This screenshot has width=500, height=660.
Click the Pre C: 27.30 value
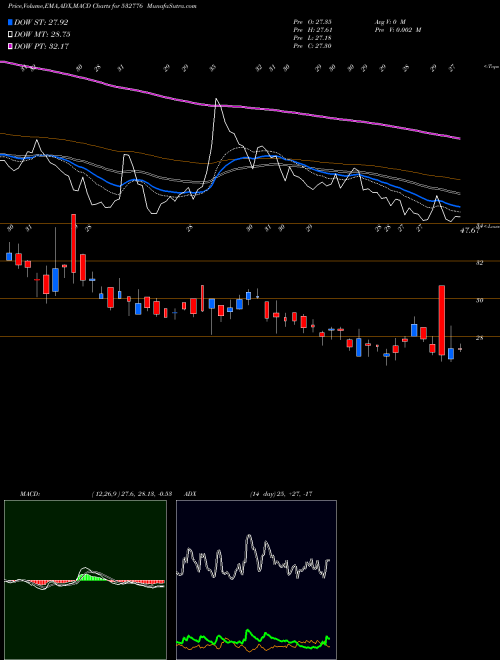point(312,46)
